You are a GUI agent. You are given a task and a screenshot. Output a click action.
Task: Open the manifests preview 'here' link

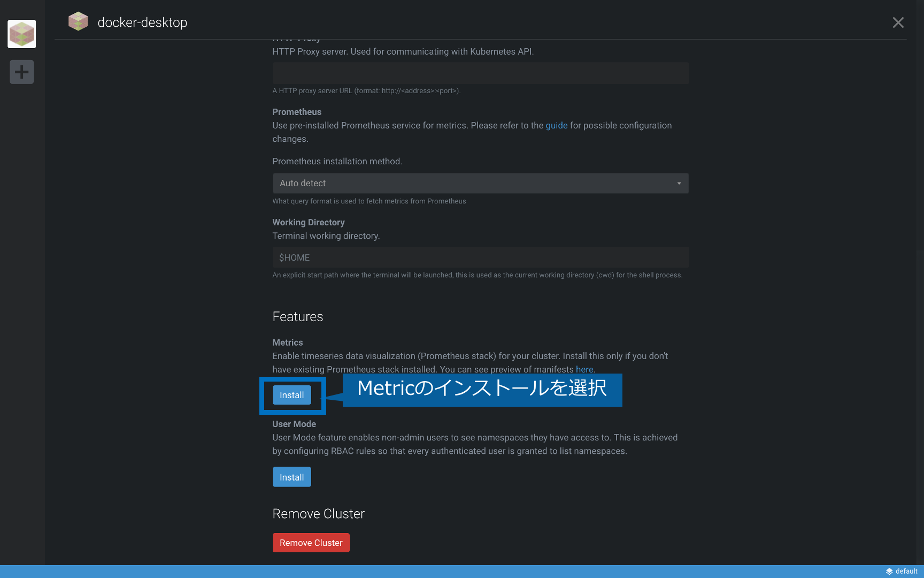point(584,369)
